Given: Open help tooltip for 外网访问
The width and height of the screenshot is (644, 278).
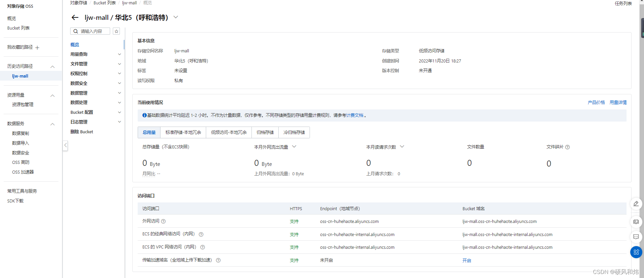Looking at the screenshot, I should coord(164,221).
